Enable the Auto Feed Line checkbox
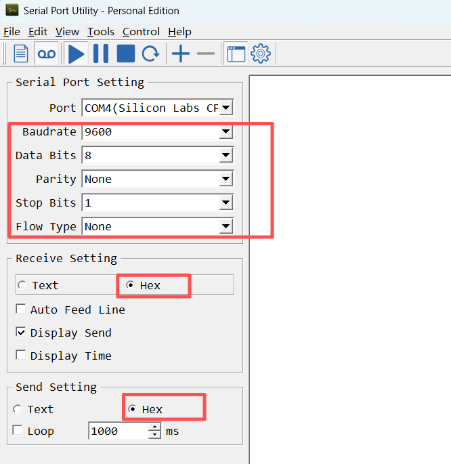 tap(21, 309)
